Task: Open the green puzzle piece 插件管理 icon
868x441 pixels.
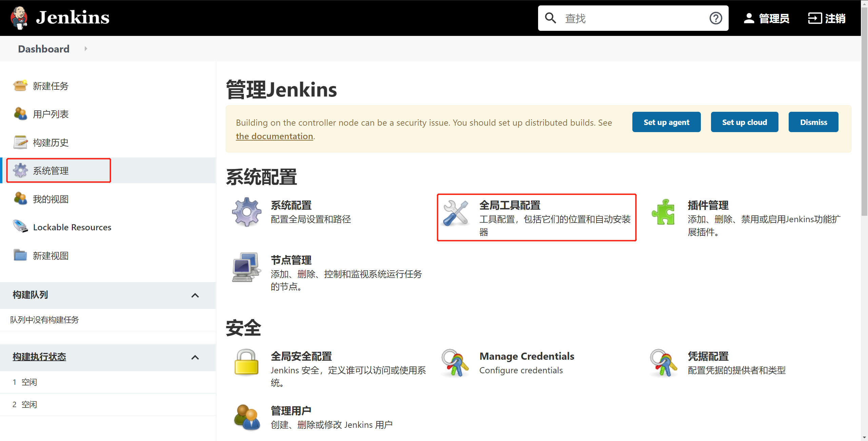Action: [663, 212]
